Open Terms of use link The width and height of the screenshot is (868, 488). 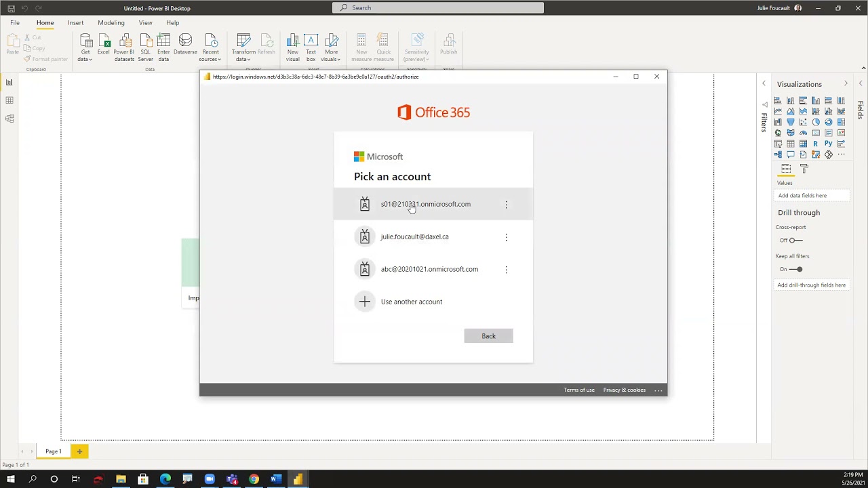coord(579,390)
